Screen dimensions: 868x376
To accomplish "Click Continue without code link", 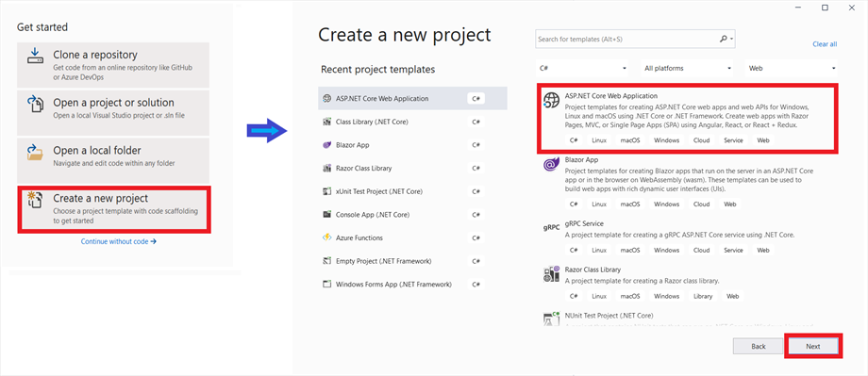I will [119, 241].
